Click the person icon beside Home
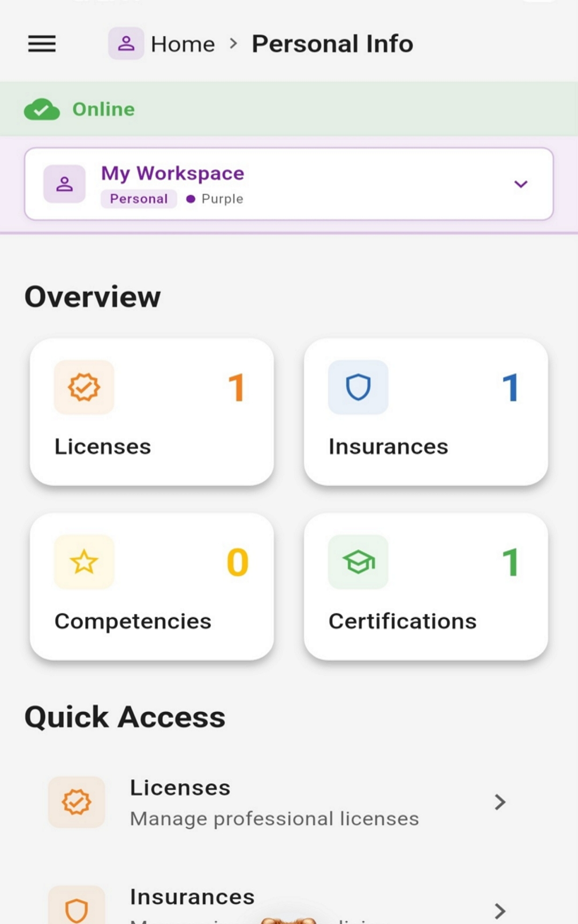This screenshot has width=578, height=924. coord(126,43)
